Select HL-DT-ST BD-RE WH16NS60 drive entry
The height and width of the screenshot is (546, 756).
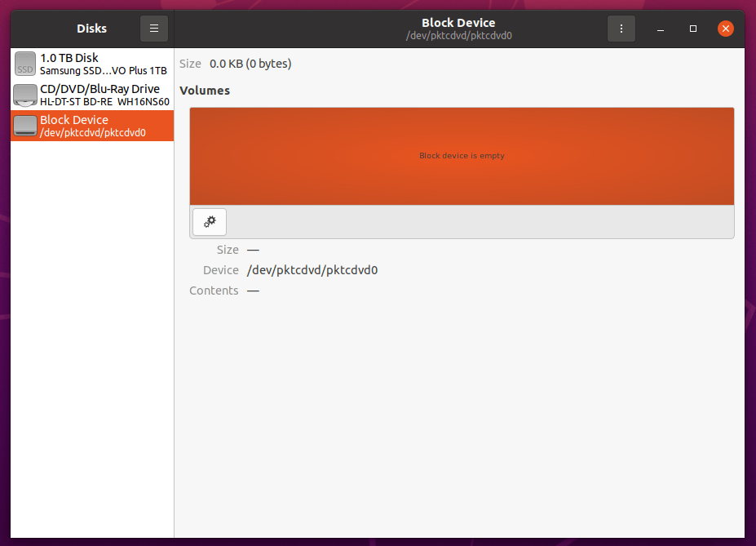(92, 95)
